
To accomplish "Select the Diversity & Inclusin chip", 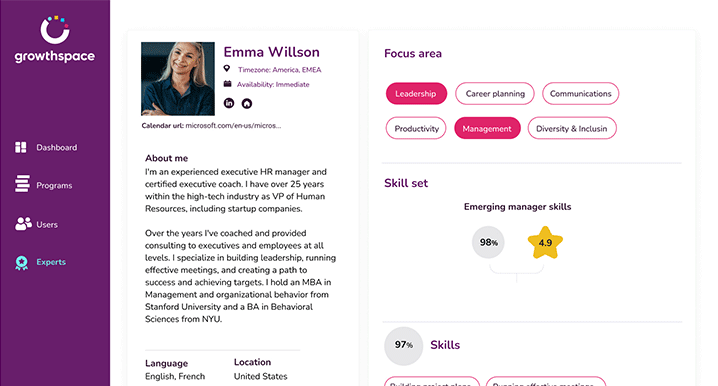I will pyautogui.click(x=572, y=128).
